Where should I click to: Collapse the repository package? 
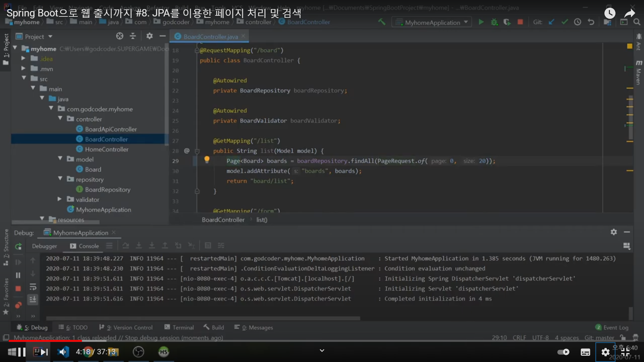[60, 179]
